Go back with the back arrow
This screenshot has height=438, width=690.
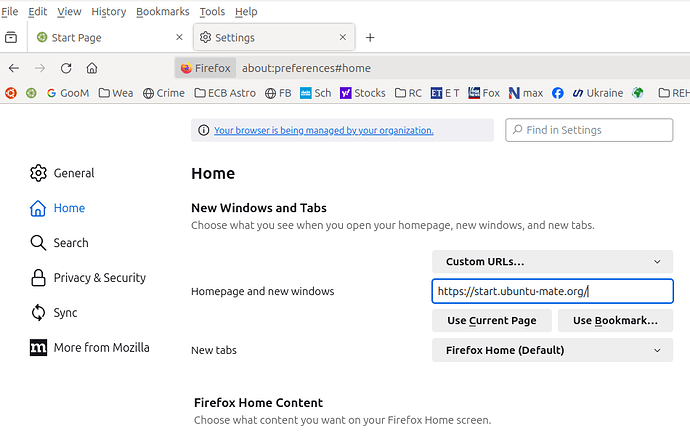click(14, 68)
